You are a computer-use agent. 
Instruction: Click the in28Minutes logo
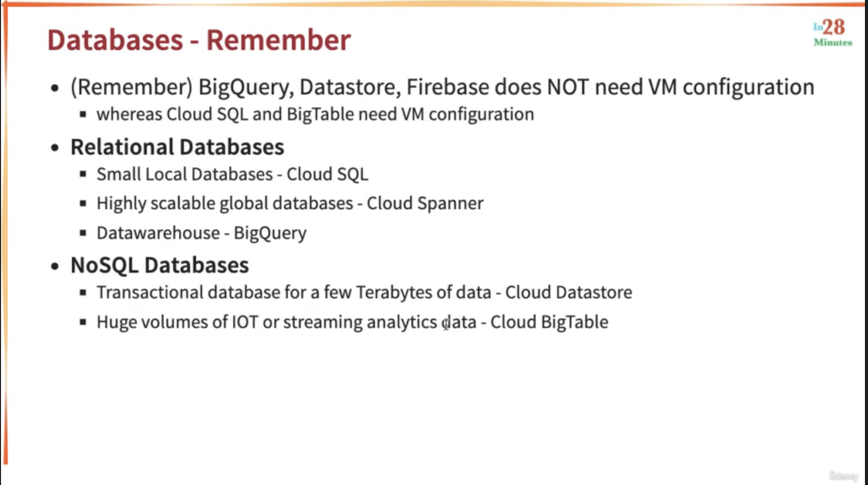point(832,33)
